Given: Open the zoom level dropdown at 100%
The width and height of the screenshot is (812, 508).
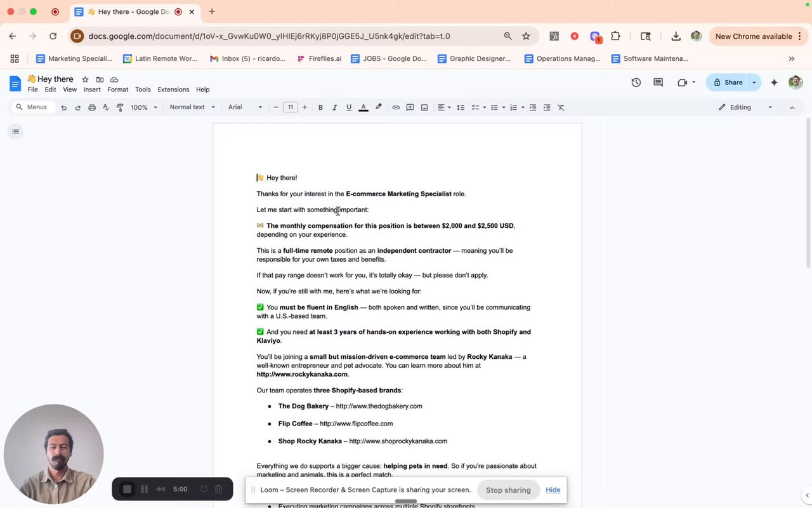Looking at the screenshot, I should pos(144,107).
